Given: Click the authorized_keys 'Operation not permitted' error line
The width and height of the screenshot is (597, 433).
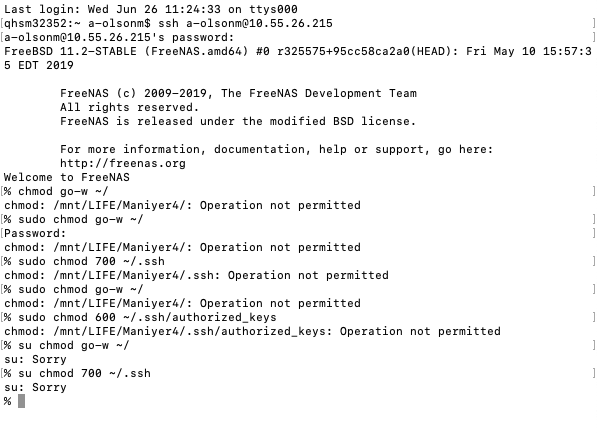Looking at the screenshot, I should (x=252, y=331).
